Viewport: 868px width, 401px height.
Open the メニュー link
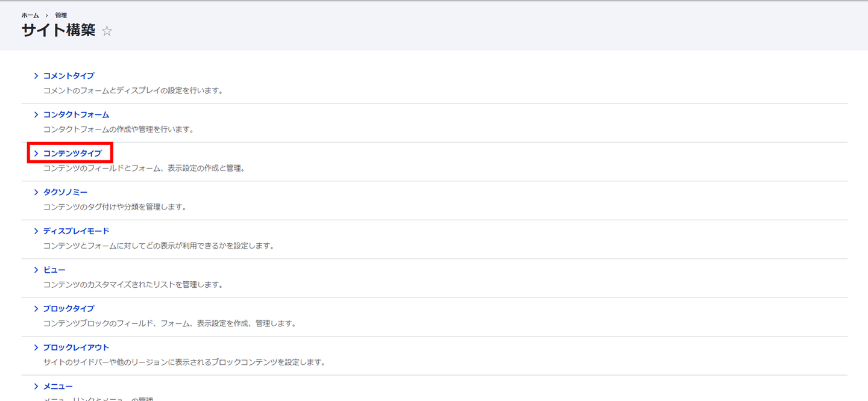pos(58,386)
